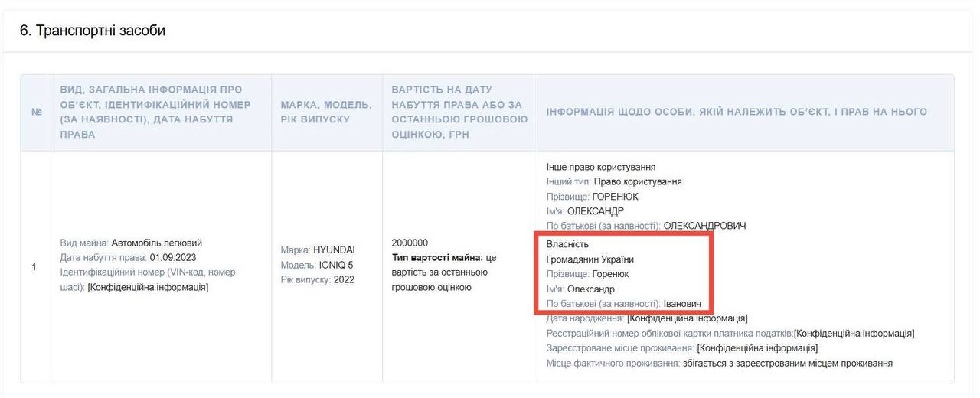Click the 'Власність' ownership label
This screenshot has width=980, height=398.
567,244
